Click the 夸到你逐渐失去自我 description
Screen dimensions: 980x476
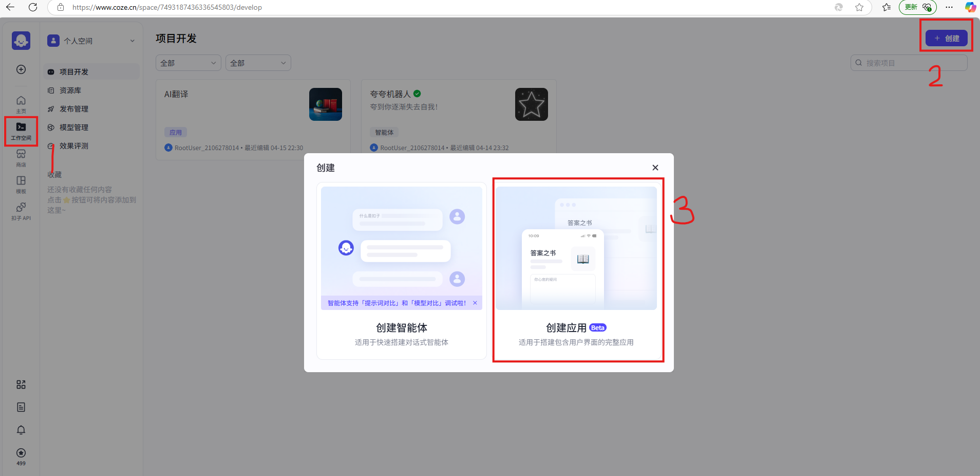pos(404,107)
